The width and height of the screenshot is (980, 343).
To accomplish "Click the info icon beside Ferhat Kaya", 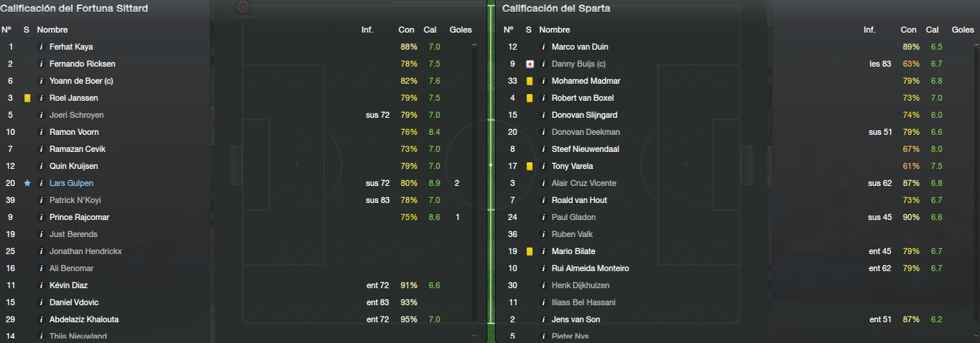I will pos(41,47).
